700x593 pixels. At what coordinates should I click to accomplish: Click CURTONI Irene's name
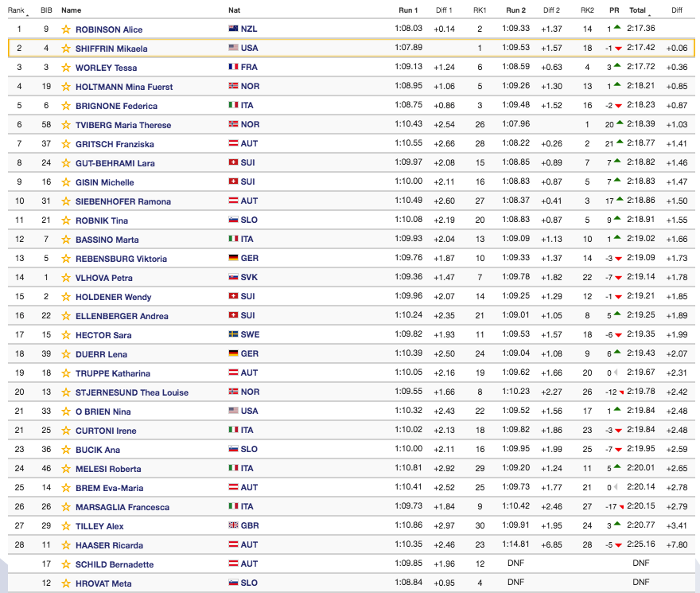[x=106, y=431]
